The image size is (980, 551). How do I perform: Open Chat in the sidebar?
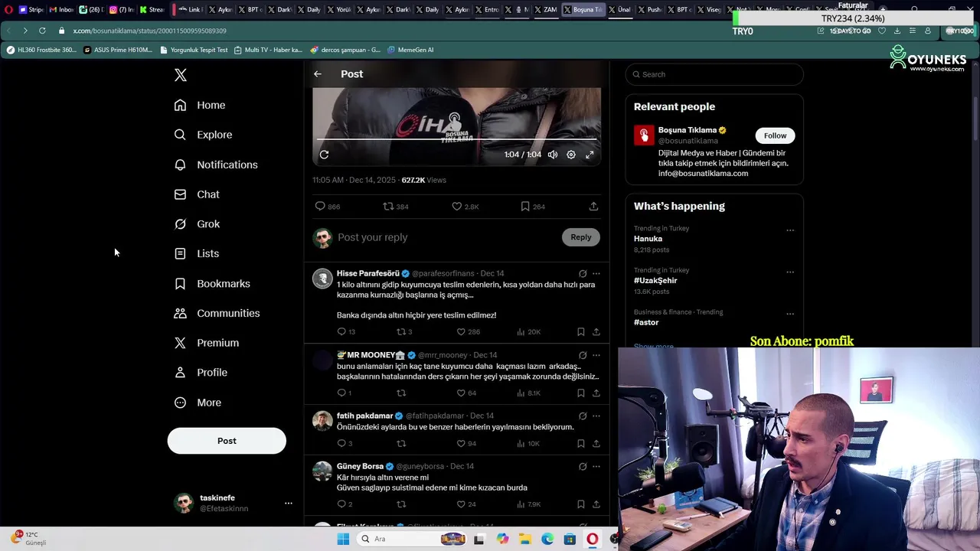[x=197, y=194]
